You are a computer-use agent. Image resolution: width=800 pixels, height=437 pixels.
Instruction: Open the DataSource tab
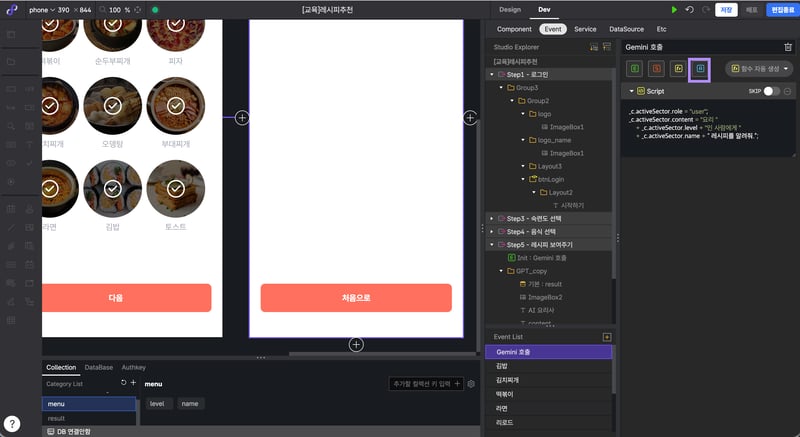click(x=626, y=29)
